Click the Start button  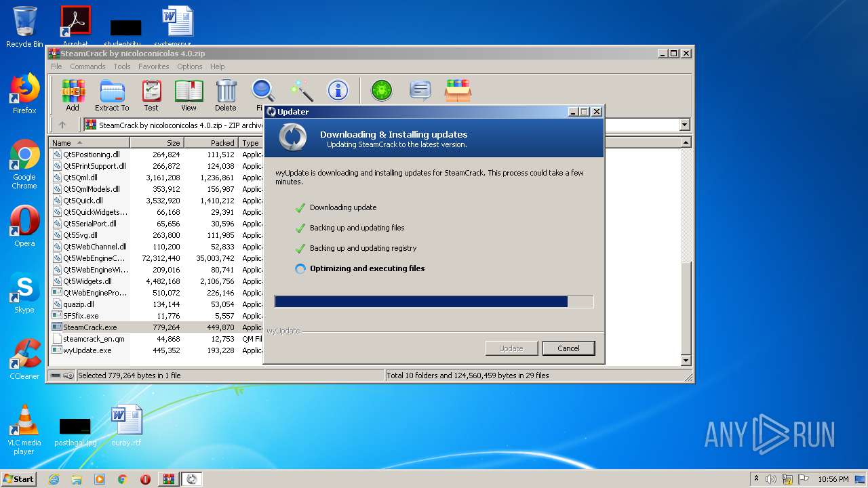(18, 479)
